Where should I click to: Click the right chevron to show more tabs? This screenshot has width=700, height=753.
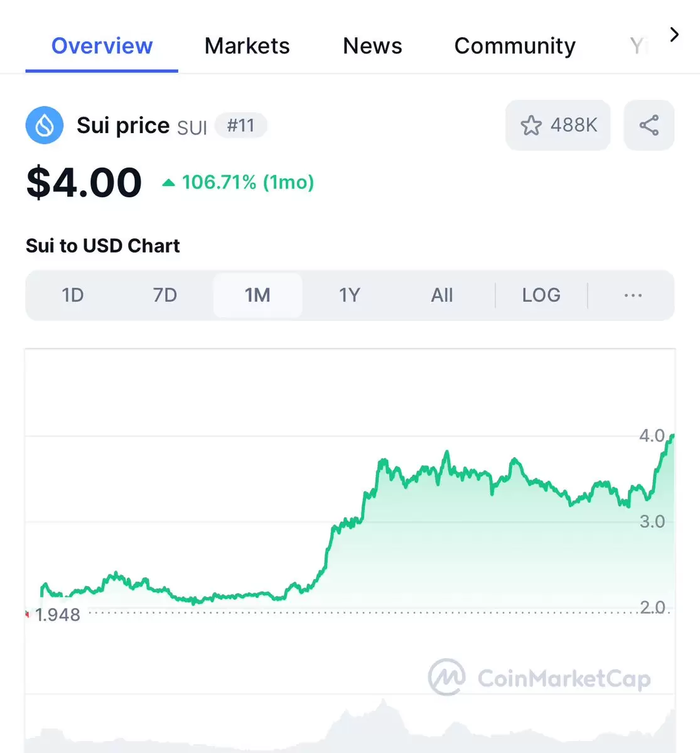tap(674, 35)
